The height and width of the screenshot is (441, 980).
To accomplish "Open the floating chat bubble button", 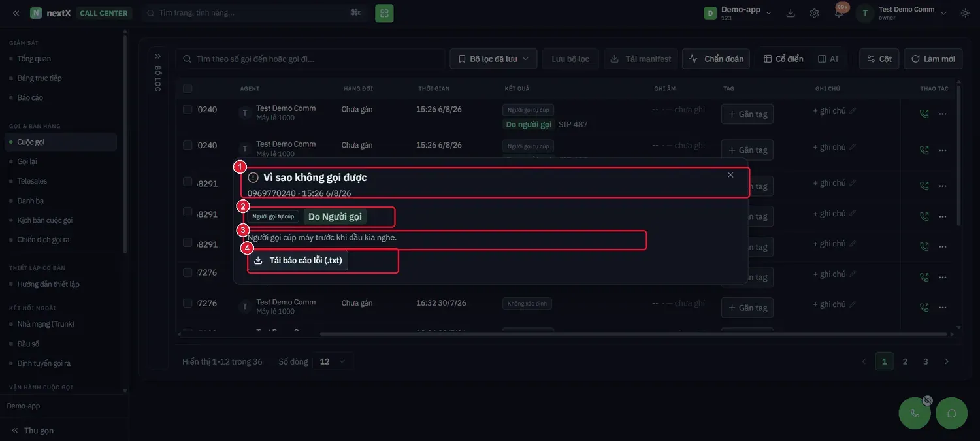I will pos(952,413).
